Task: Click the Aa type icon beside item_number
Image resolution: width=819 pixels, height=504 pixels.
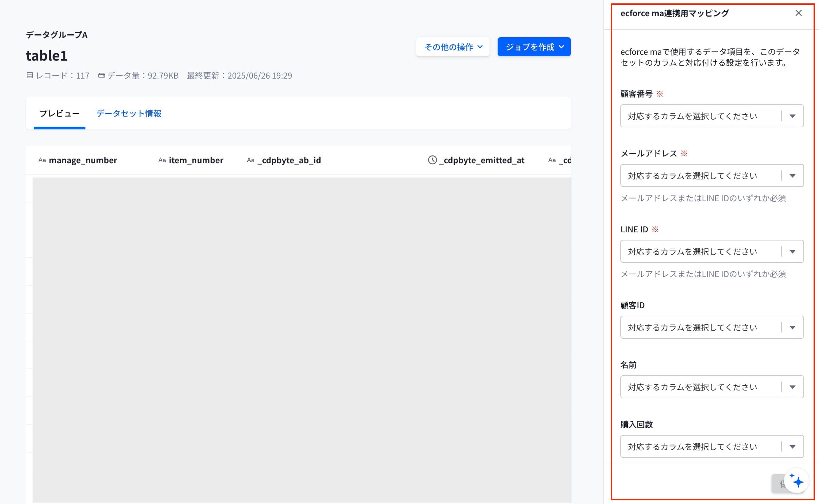Action: (x=162, y=160)
